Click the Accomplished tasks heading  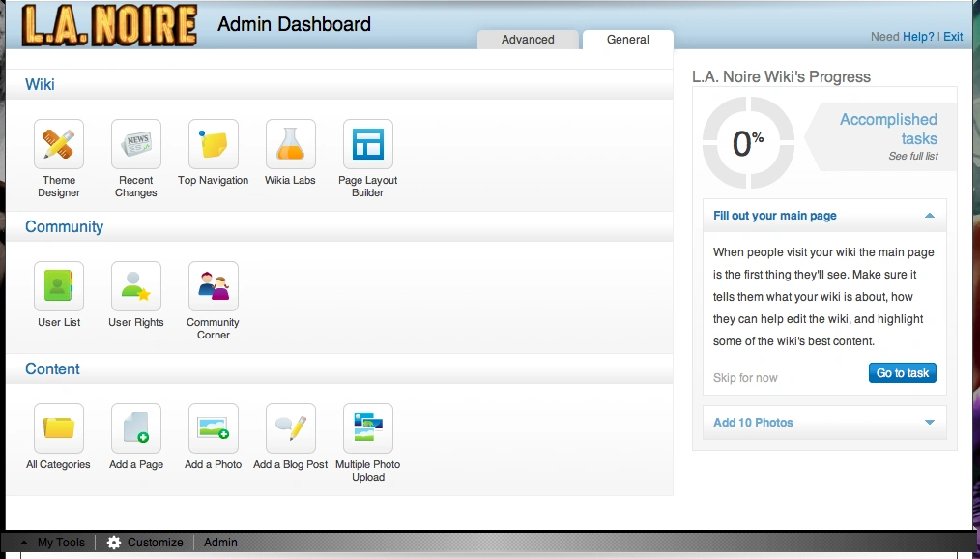pos(888,129)
